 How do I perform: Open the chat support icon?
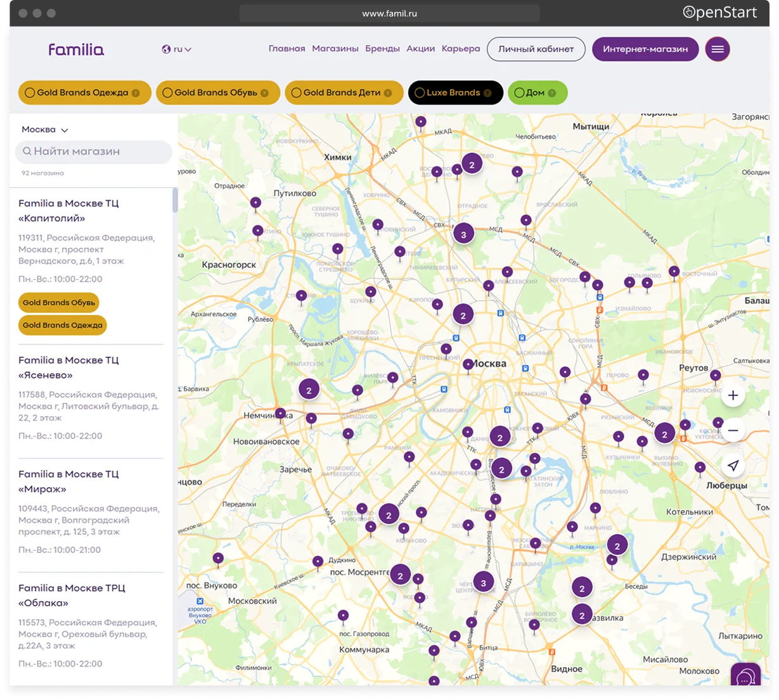click(x=745, y=677)
